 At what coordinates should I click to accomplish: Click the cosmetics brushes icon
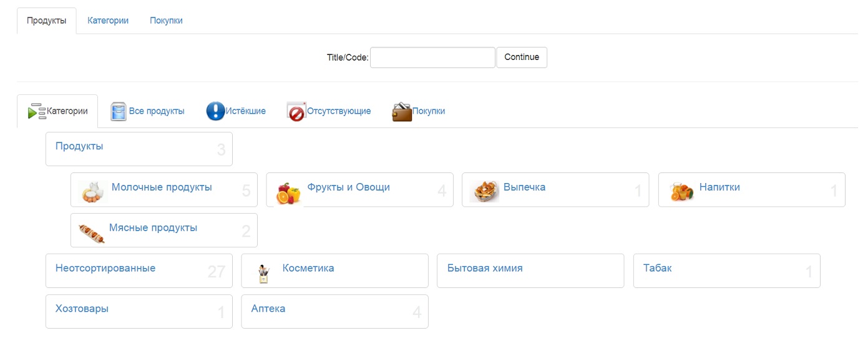click(x=263, y=273)
